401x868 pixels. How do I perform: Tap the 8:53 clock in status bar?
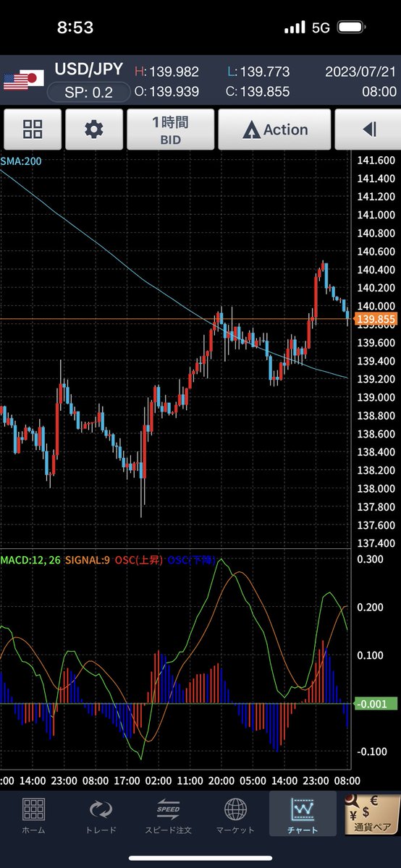(x=75, y=27)
